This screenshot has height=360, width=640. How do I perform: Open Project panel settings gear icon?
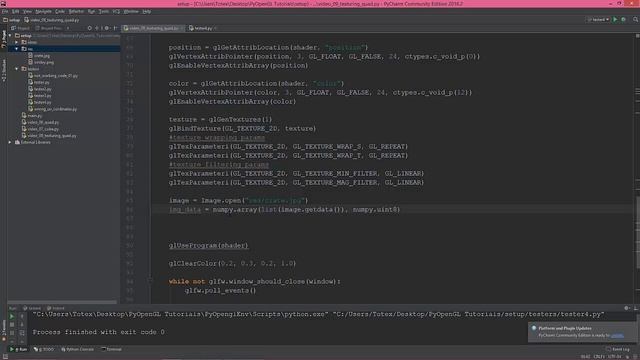(107, 28)
